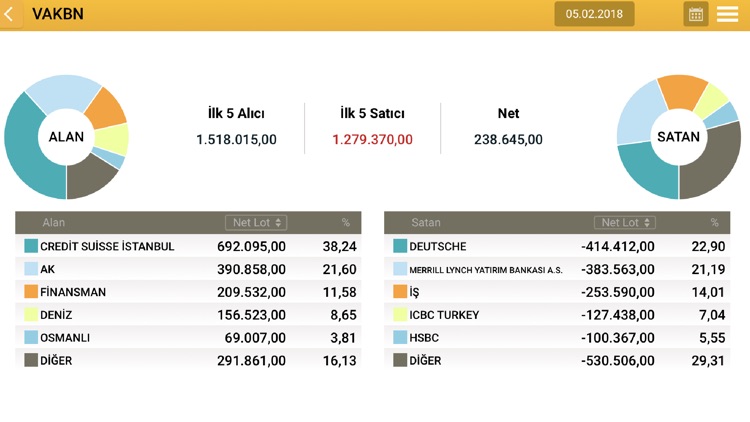Click percentage 22,90
Image resolution: width=750 pixels, height=422 pixels.
click(x=708, y=246)
